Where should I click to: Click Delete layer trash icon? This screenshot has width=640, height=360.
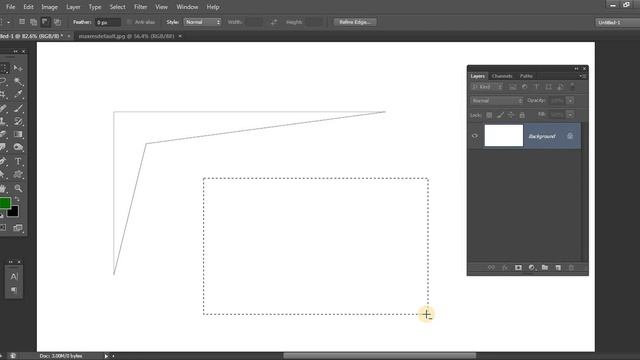tap(571, 268)
